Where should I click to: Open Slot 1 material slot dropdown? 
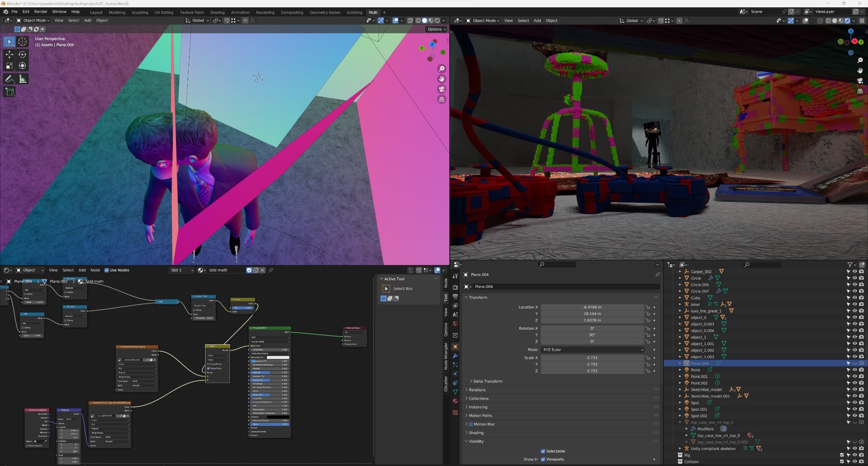(181, 270)
